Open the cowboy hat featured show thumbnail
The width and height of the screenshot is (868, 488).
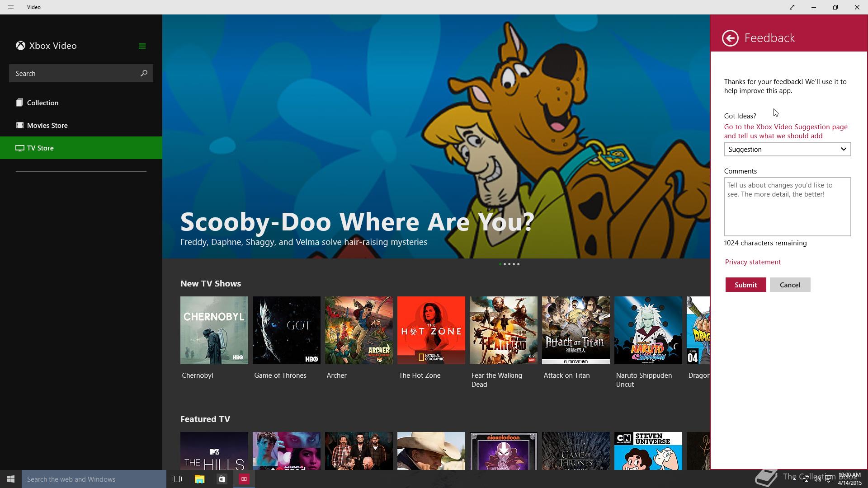pyautogui.click(x=431, y=451)
